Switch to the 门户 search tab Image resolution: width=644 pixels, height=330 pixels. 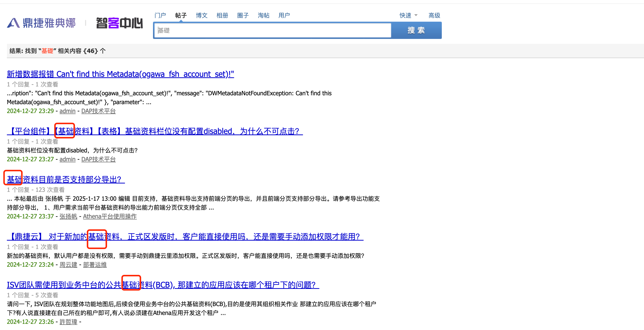pos(160,16)
